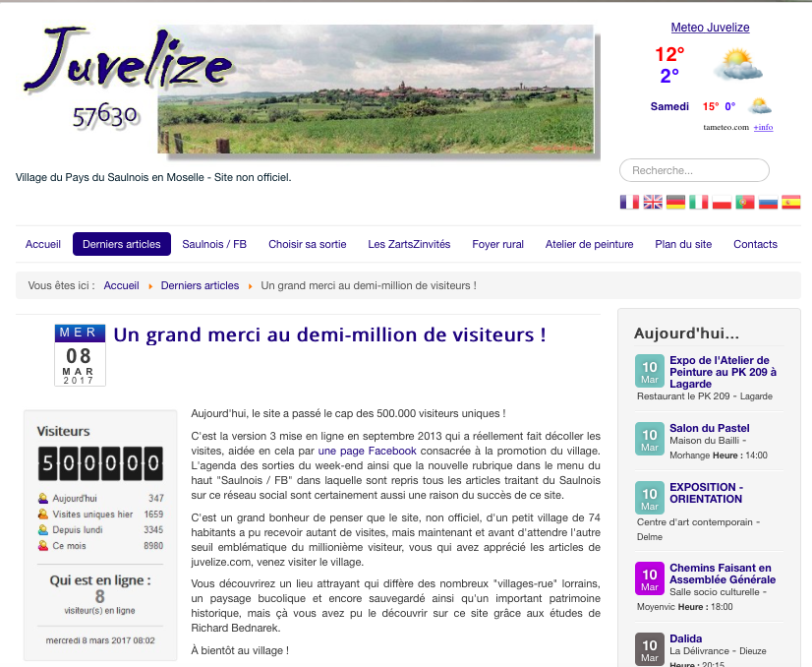Click Accueil in the breadcrumb
This screenshot has height=667, width=812.
click(121, 285)
